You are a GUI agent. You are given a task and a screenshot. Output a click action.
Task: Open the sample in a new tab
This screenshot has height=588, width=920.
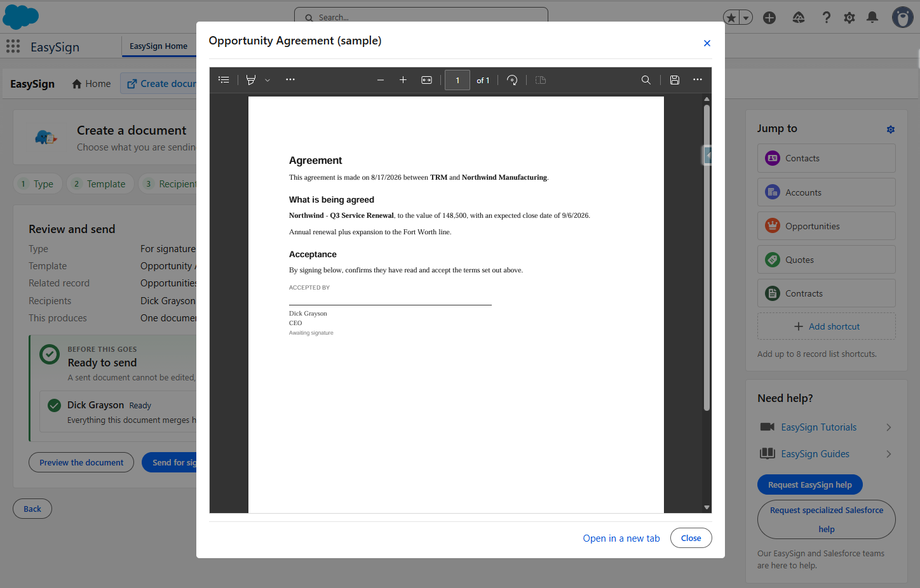[x=621, y=538]
